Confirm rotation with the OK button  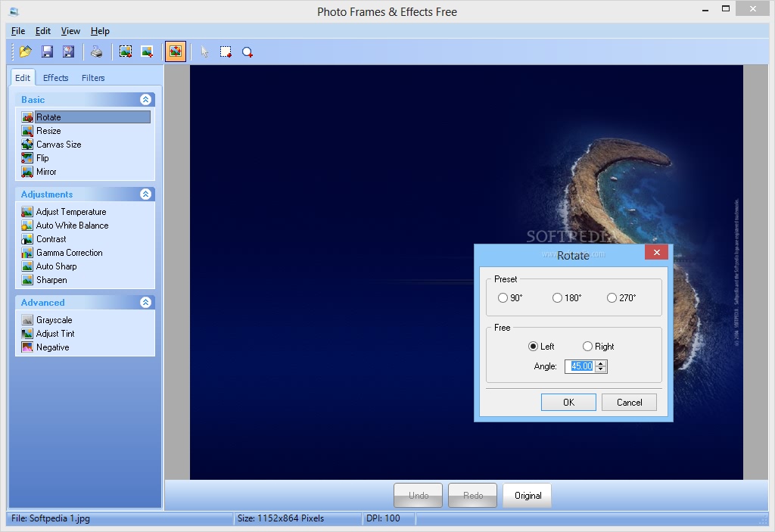click(x=568, y=403)
